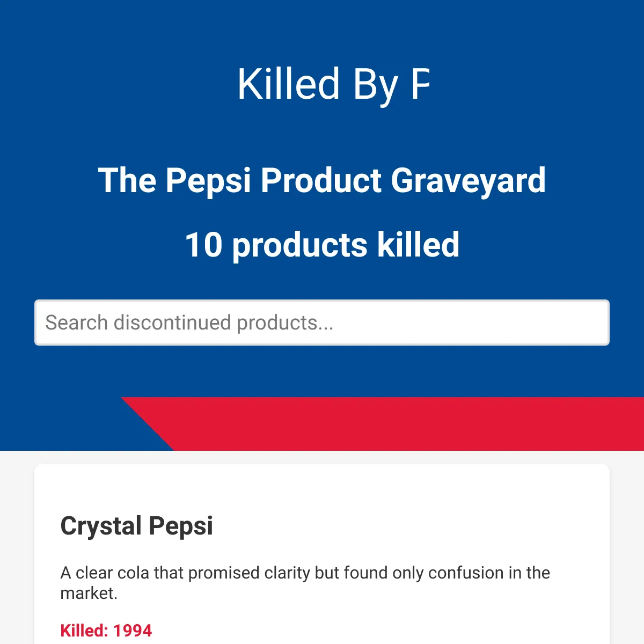This screenshot has width=644, height=644.
Task: Click the word Killed in the page title
Action: (289, 84)
